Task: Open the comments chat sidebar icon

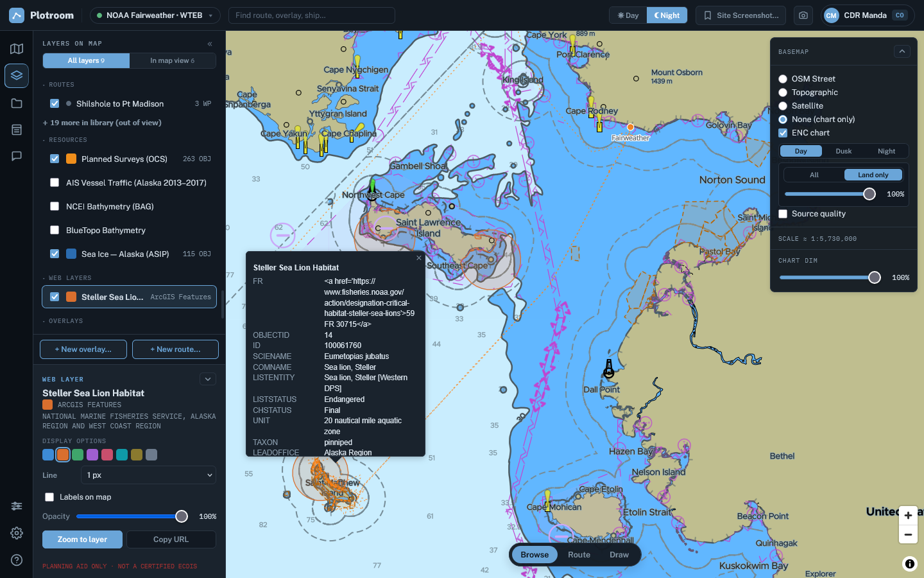Action: 17,156
